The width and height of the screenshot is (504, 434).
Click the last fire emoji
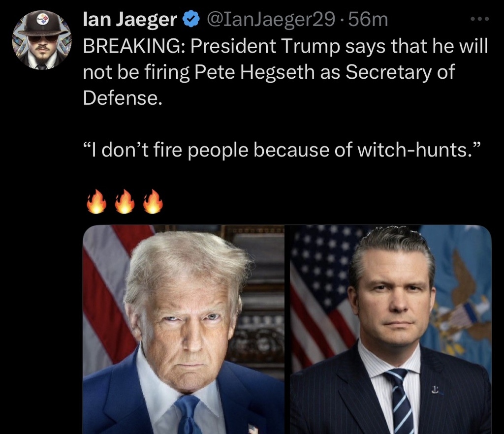153,201
